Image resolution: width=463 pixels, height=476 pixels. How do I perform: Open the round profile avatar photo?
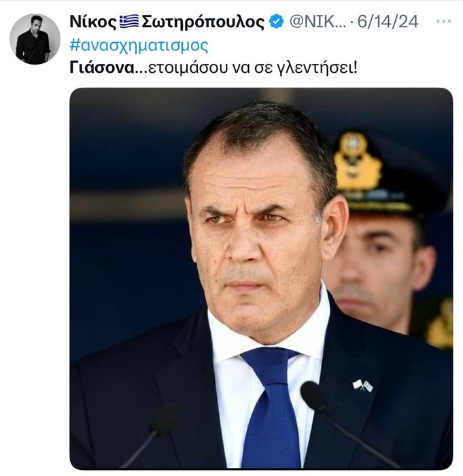(35, 39)
